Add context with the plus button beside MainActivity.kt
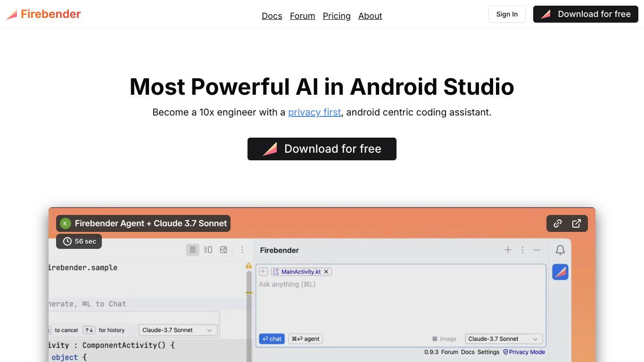 pos(264,271)
